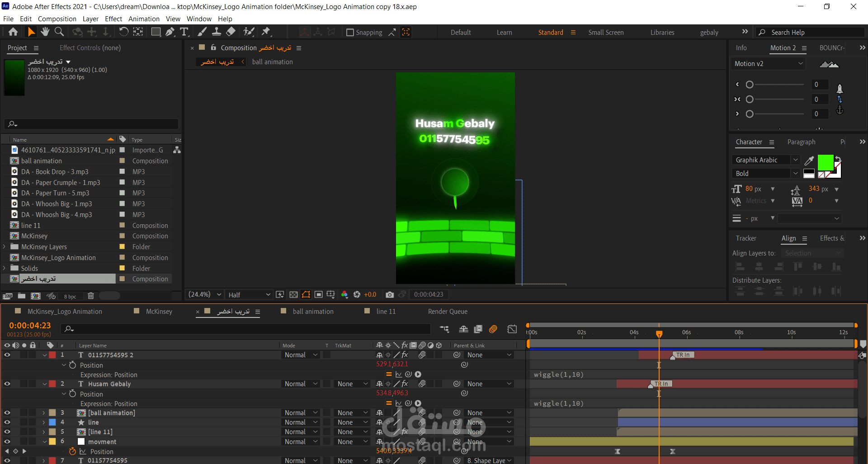Hide the 'line' shape layer
The image size is (868, 464).
(x=7, y=422)
